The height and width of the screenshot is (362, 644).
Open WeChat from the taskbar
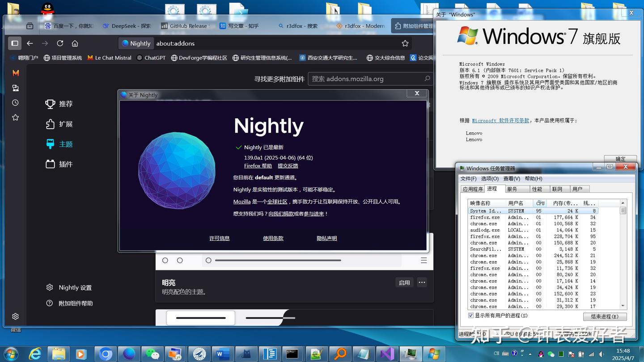point(152,354)
